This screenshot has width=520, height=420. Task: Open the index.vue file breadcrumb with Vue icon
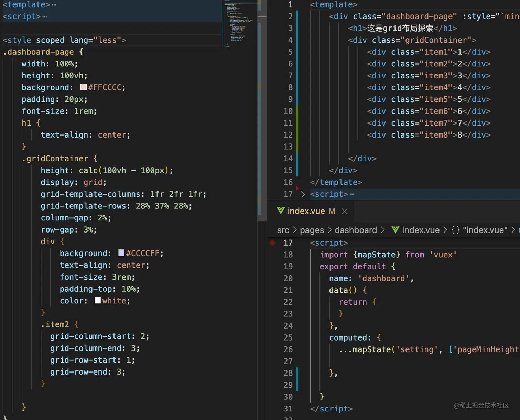click(415, 230)
